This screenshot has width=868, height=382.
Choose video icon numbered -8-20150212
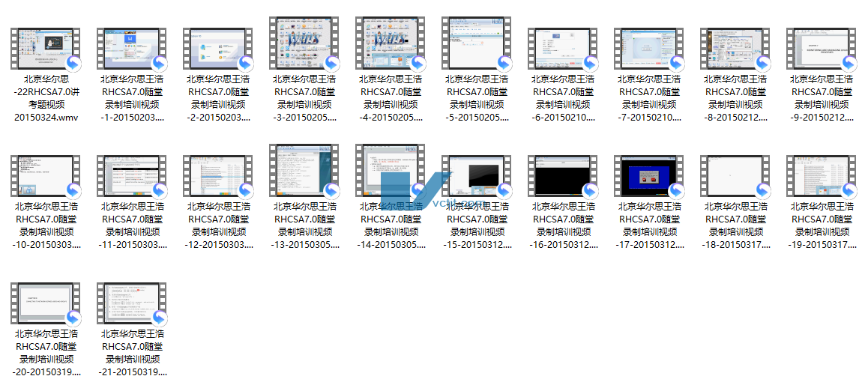[x=735, y=49]
